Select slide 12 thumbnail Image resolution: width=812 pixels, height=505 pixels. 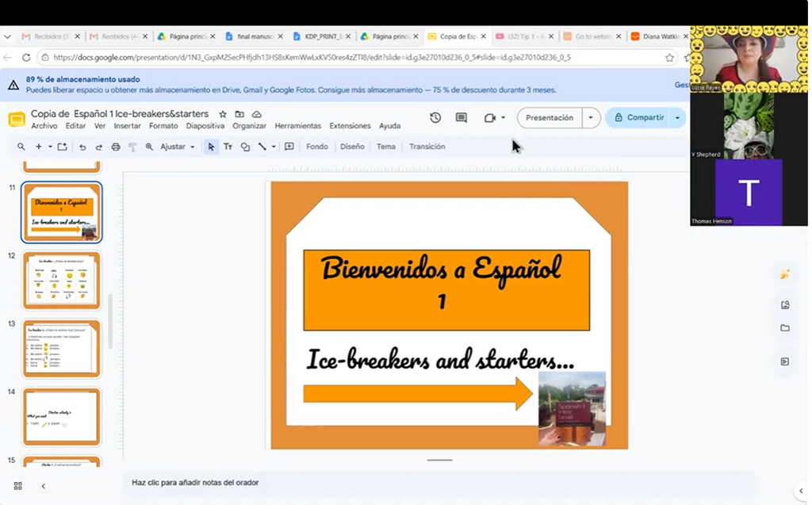[x=62, y=280]
